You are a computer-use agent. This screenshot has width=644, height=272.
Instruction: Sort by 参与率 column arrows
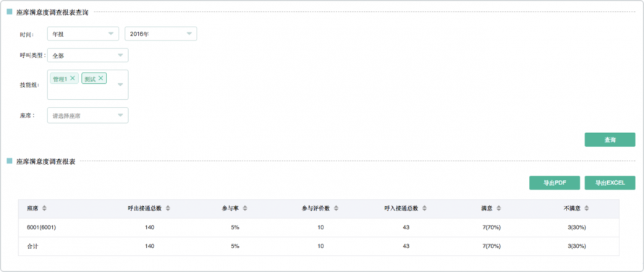245,208
